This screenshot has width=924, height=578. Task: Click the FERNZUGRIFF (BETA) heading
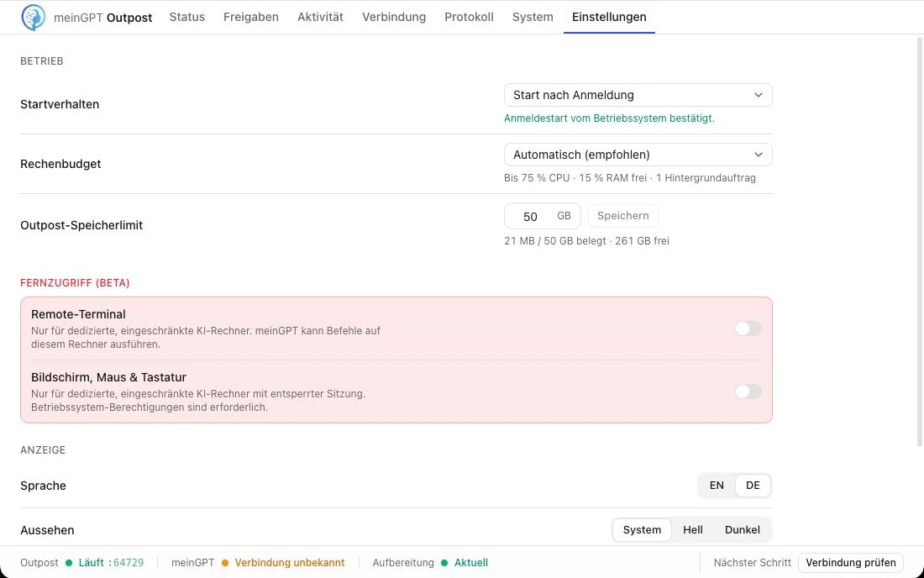click(x=75, y=283)
